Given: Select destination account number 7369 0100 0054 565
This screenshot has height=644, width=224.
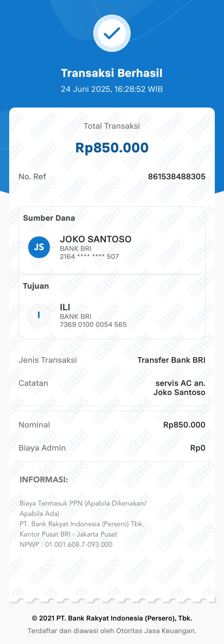Looking at the screenshot, I should coord(93,325).
